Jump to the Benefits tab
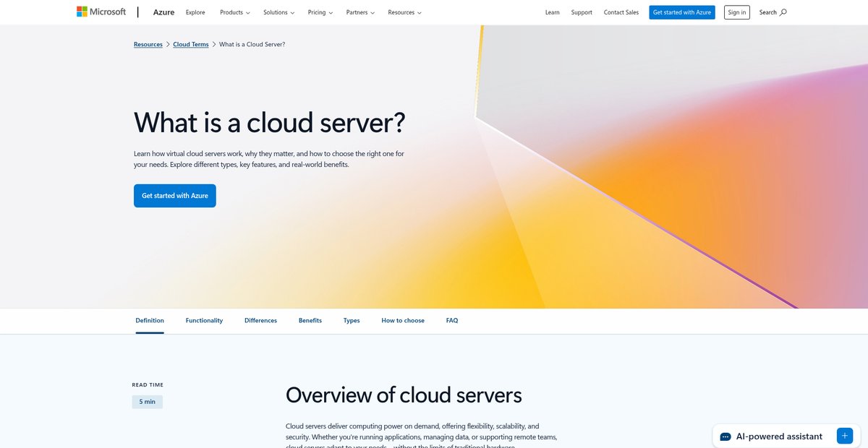Screen dimensions: 868x448 [x=310, y=320]
